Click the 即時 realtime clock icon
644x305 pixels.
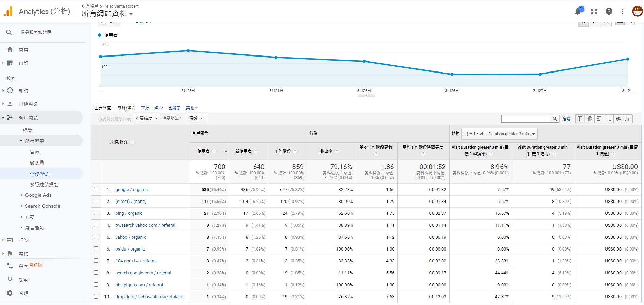pyautogui.click(x=10, y=91)
